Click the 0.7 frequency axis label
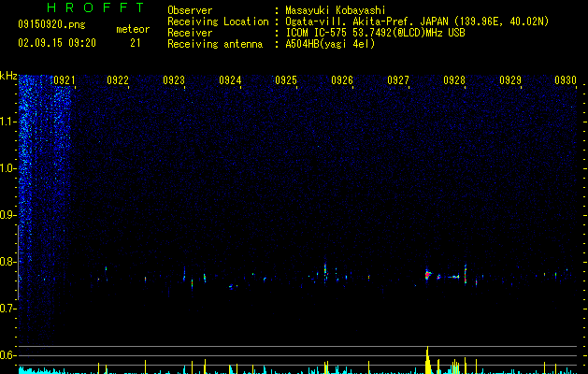The height and width of the screenshot is (374, 588). tap(7, 309)
